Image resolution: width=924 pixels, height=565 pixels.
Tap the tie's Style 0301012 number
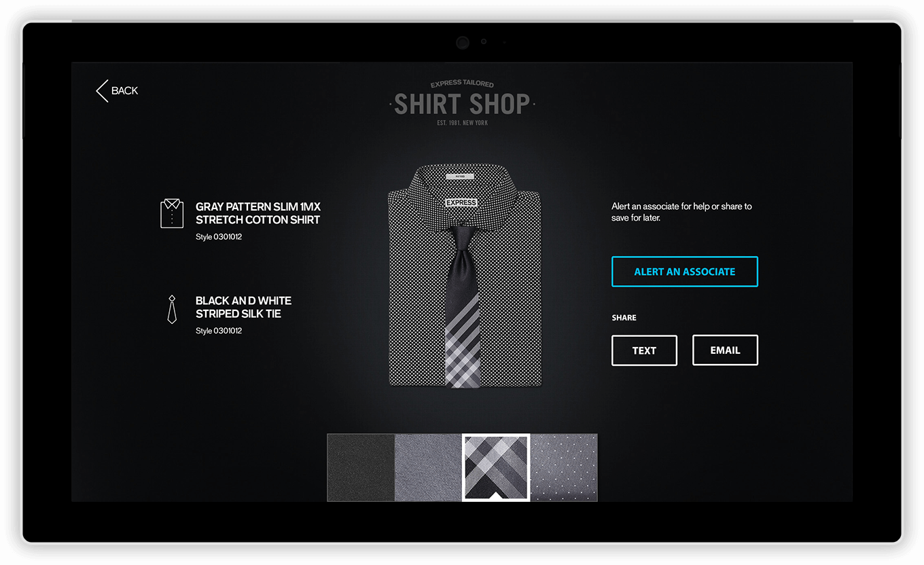coord(219,331)
